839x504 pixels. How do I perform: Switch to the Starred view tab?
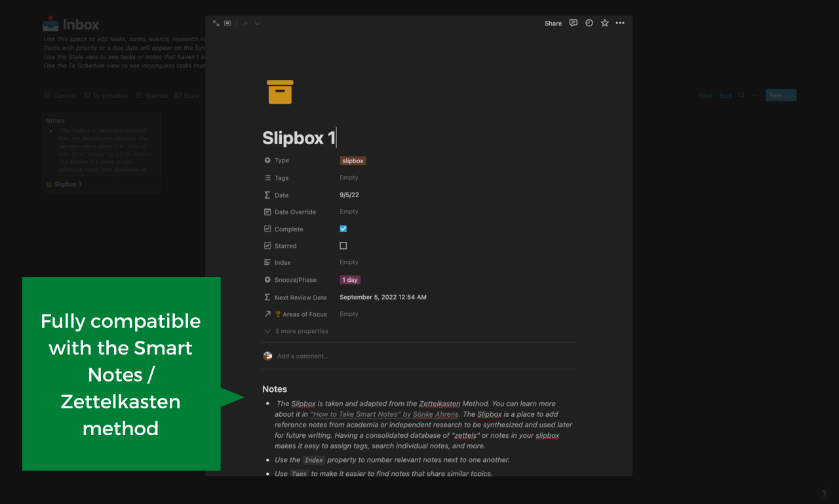tap(151, 95)
